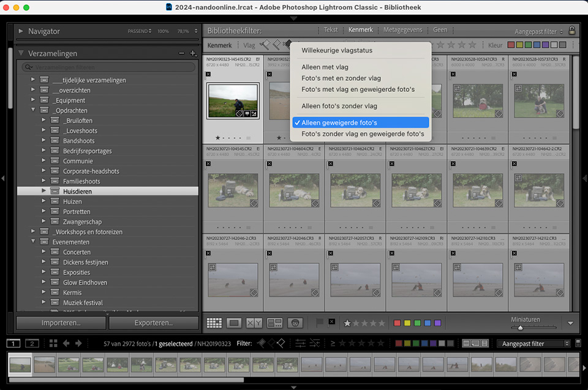Toggle rejected flag filter in the Kenmerk bar
This screenshot has width=588, height=390.
[x=288, y=45]
